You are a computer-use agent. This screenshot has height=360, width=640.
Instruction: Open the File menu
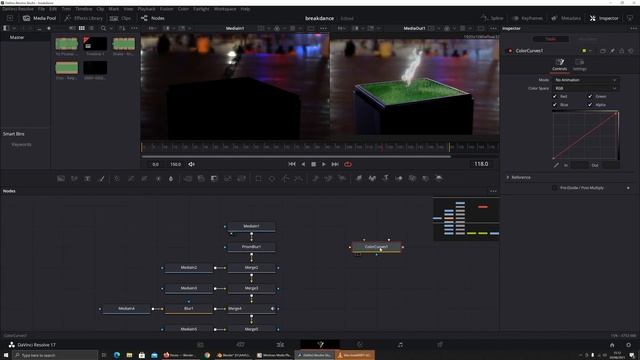(41, 9)
